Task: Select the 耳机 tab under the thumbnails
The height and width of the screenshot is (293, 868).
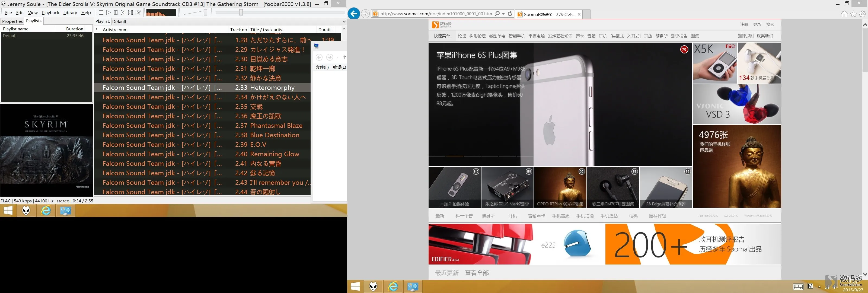Action: click(x=512, y=216)
